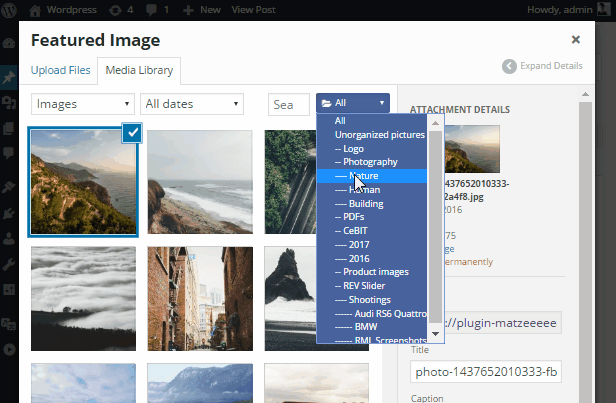Image resolution: width=616 pixels, height=403 pixels.
Task: Open the 4 pending updates icon
Action: click(121, 10)
